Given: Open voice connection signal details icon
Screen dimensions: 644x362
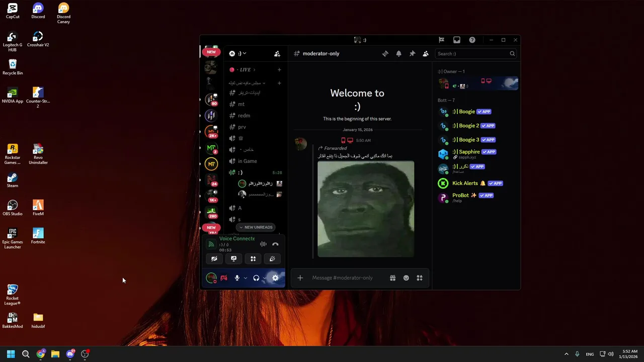Looking at the screenshot, I should tap(211, 244).
